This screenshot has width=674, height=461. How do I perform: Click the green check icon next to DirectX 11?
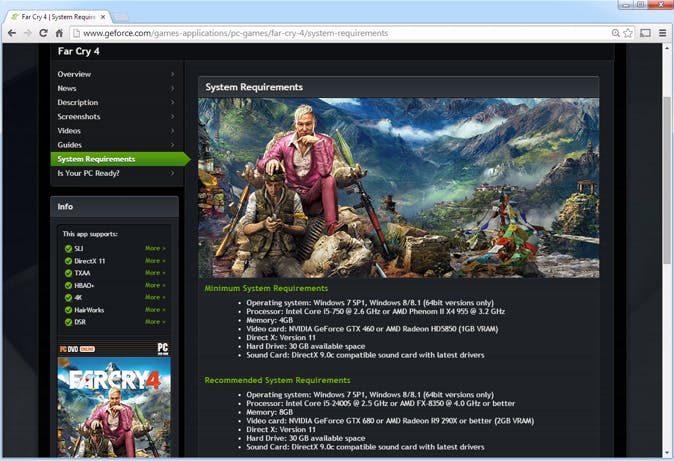(68, 261)
